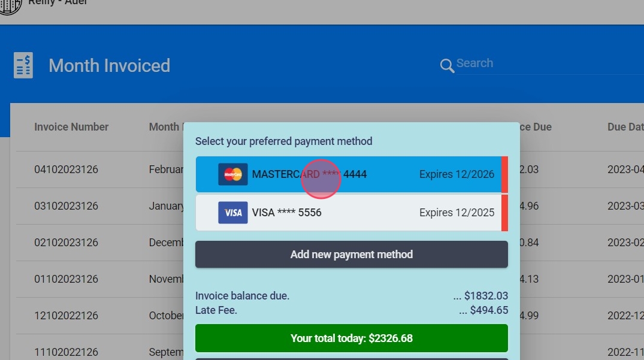Click the Late Fee amount $494.65
This screenshot has height=360, width=644.
pyautogui.click(x=489, y=310)
